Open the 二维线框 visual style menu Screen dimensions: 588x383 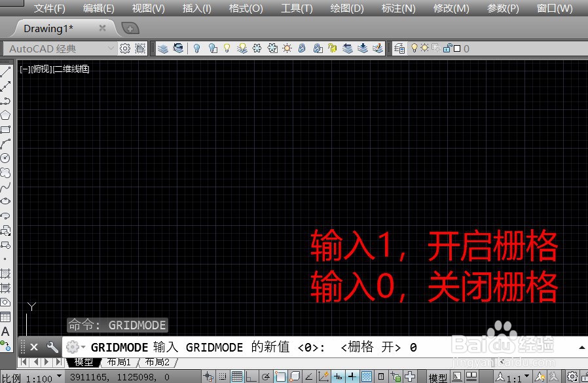click(x=71, y=69)
